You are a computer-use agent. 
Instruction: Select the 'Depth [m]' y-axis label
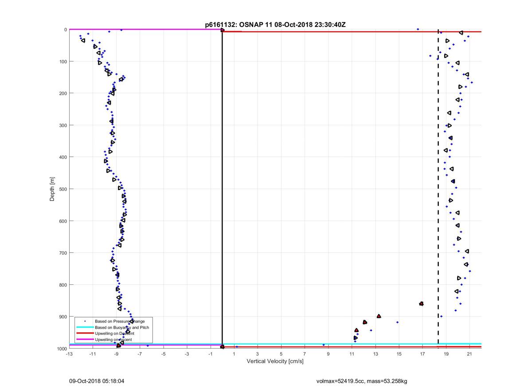[52, 189]
